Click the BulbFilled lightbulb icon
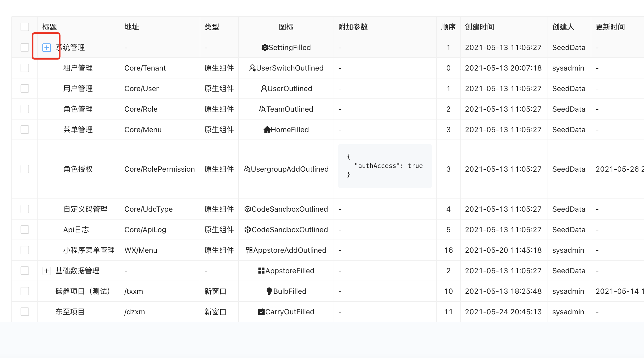Viewport: 644px width, 358px height. (x=269, y=291)
